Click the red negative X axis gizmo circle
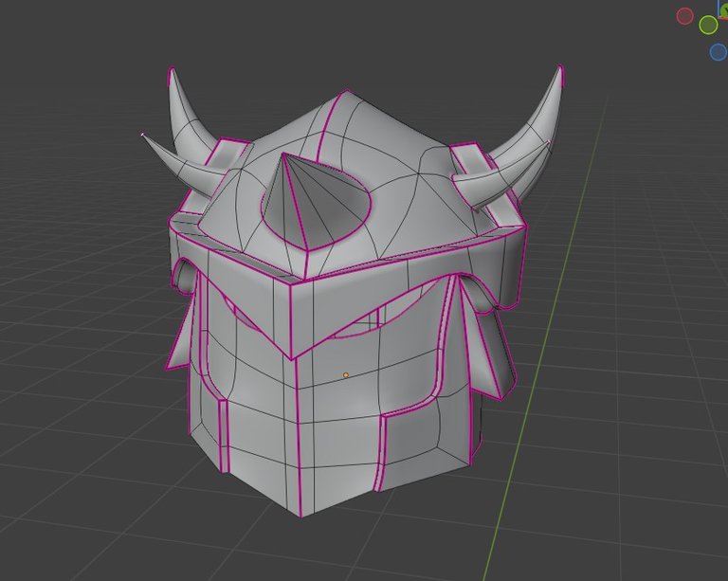 coord(684,16)
